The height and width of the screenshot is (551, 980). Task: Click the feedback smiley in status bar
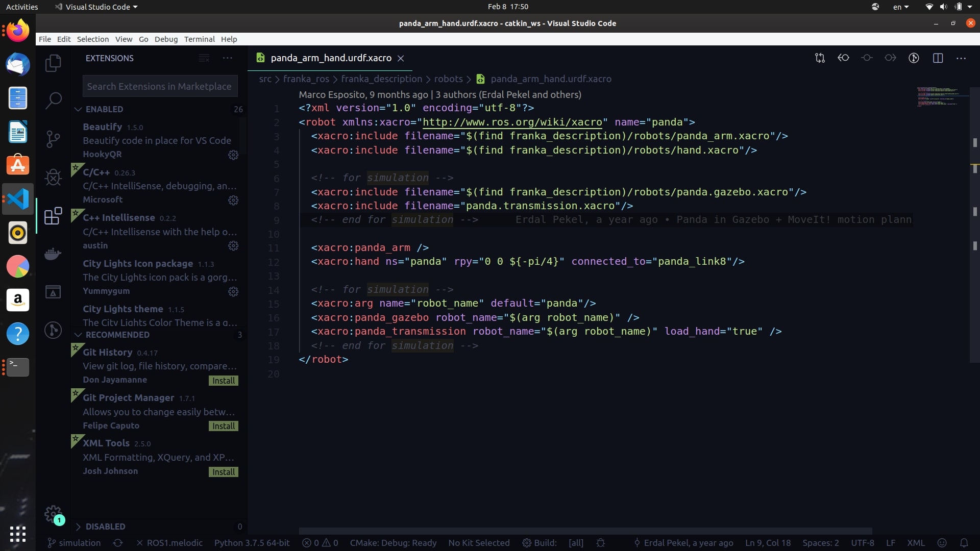point(942,543)
